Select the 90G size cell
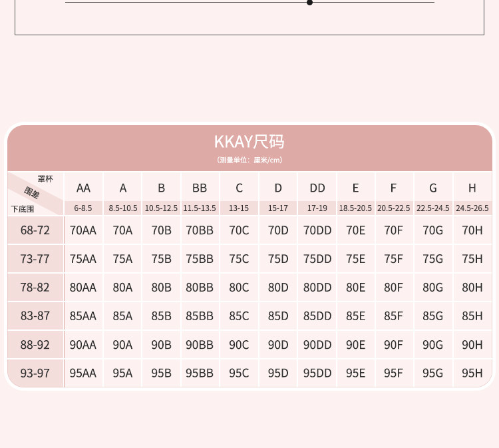The width and height of the screenshot is (499, 448). point(433,345)
